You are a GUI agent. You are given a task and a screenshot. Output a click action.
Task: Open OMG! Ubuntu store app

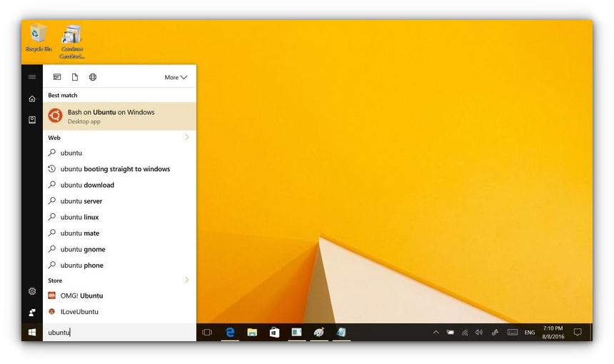click(119, 296)
